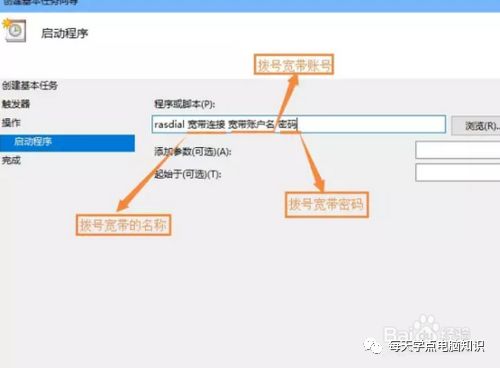Select 触发器 step in the sidebar
Screen dimensions: 500x368
pyautogui.click(x=16, y=104)
